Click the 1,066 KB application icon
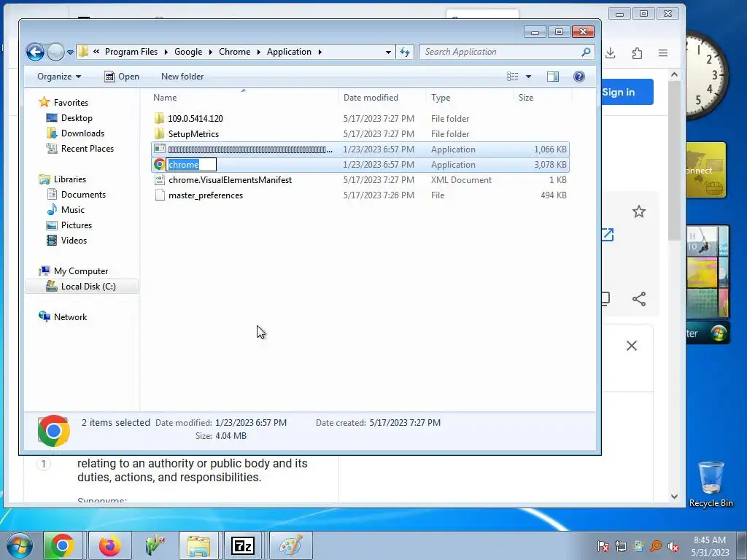The height and width of the screenshot is (560, 747). point(160,149)
